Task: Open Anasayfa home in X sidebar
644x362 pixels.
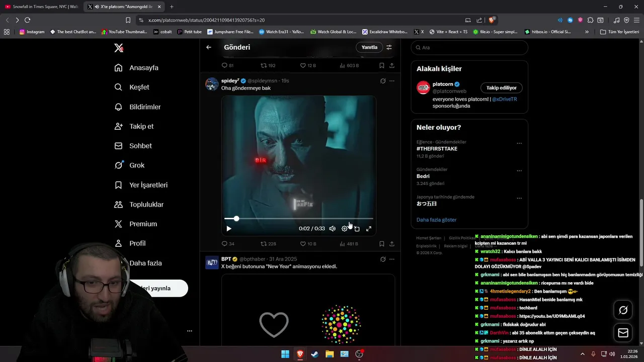Action: [136, 68]
